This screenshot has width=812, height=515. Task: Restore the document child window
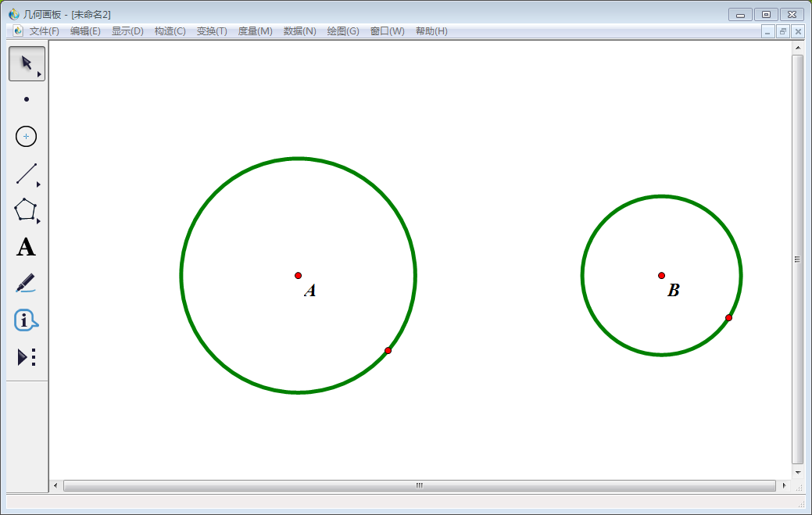coord(783,31)
